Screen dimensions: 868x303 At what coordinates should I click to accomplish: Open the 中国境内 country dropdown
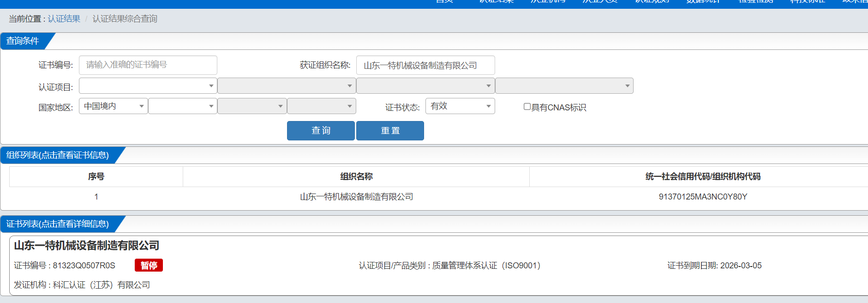pyautogui.click(x=114, y=106)
